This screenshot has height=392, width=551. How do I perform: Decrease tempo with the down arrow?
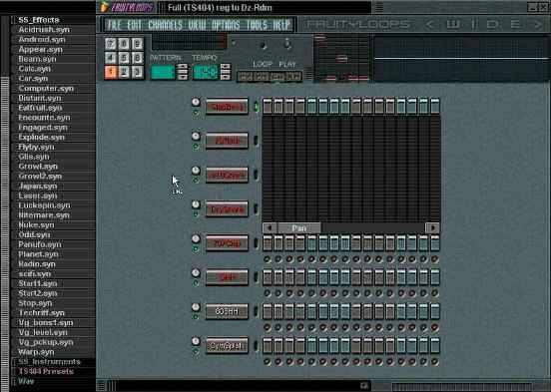(x=226, y=77)
